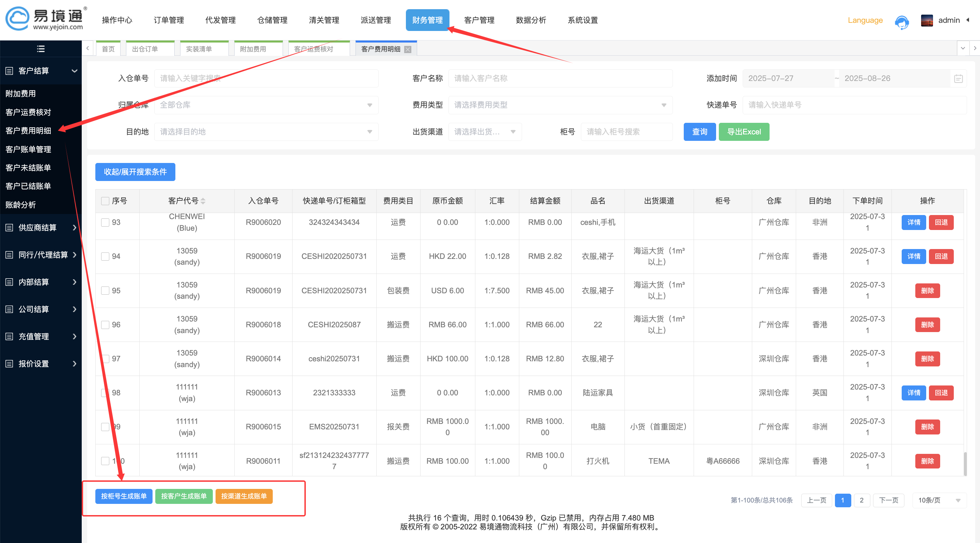Image resolution: width=980 pixels, height=543 pixels.
Task: Open 财务管理 top menu
Action: coord(428,20)
